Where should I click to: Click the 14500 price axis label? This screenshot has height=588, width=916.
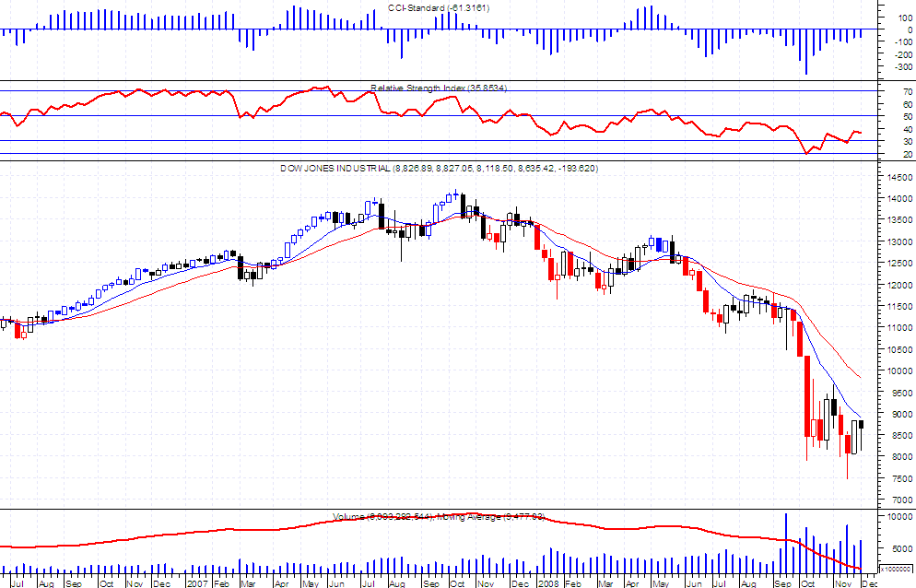point(901,178)
